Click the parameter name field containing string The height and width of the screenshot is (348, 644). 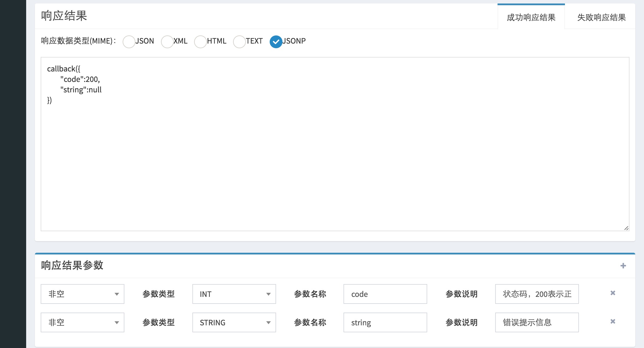385,322
